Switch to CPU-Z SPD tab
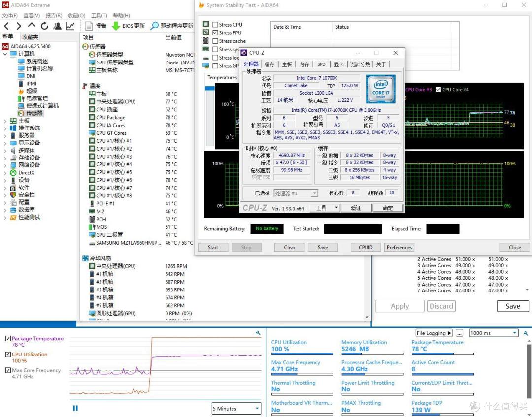This screenshot has height=417, width=532. (x=321, y=64)
